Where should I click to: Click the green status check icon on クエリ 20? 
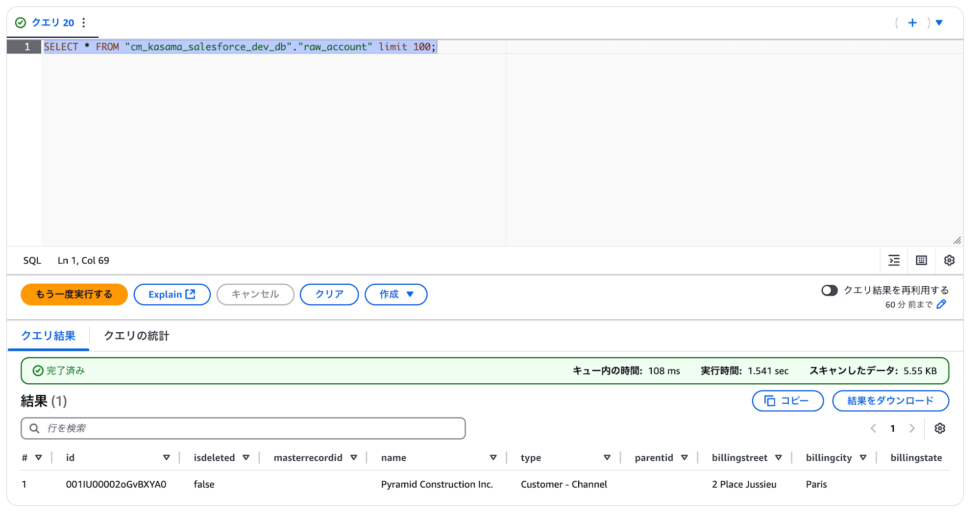pyautogui.click(x=21, y=23)
